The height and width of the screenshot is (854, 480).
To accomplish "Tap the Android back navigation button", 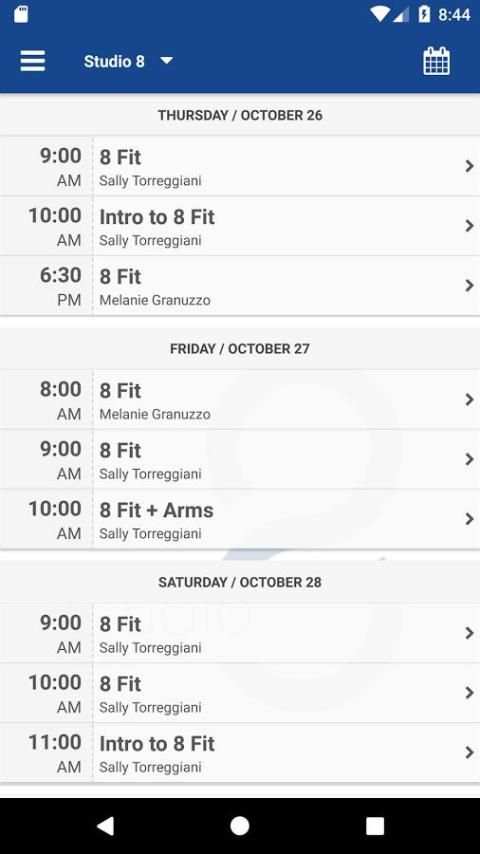I will (x=105, y=826).
